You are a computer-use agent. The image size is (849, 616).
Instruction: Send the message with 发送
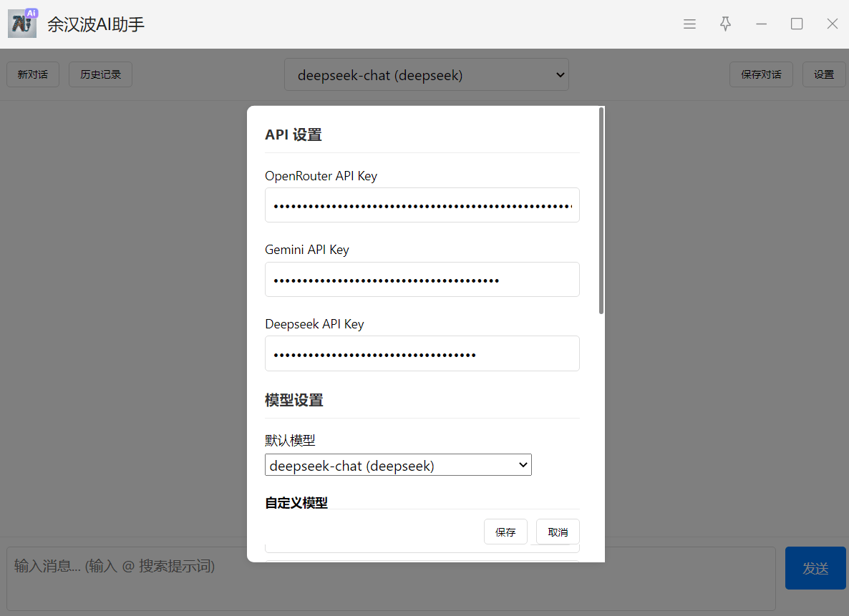(x=815, y=568)
